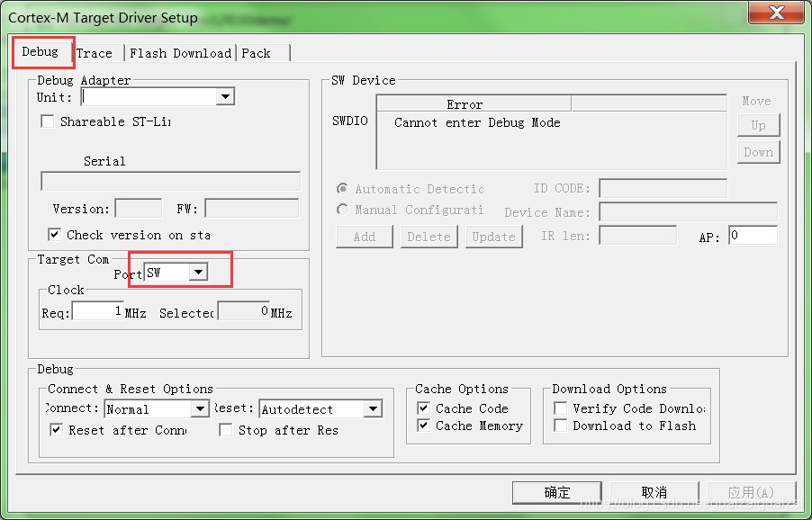The height and width of the screenshot is (520, 812).
Task: Toggle Reset after Connect checkbox
Action: 56,430
